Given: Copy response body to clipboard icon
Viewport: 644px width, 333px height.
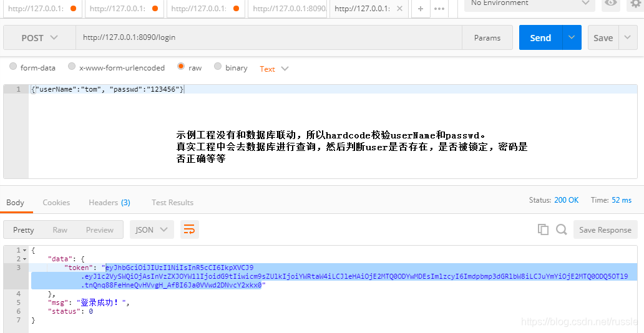Looking at the screenshot, I should [x=543, y=229].
